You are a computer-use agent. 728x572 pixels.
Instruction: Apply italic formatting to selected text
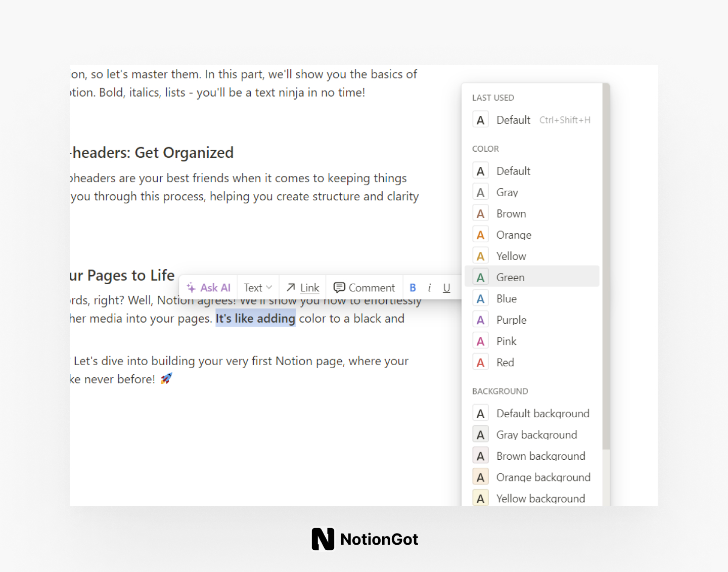point(429,287)
